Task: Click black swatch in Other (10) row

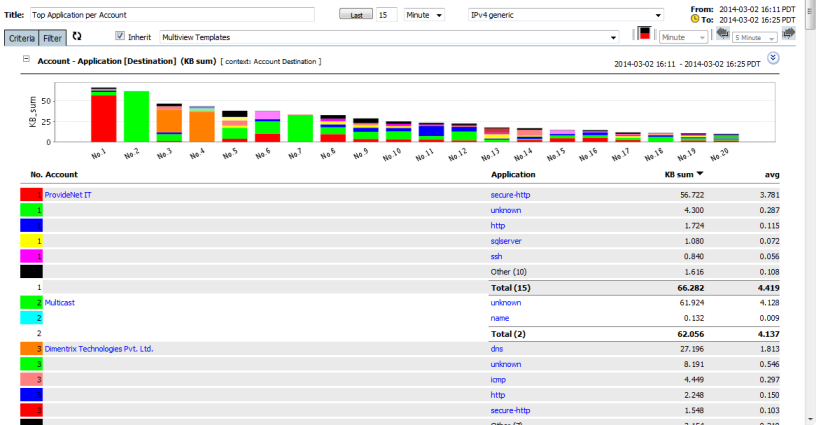Action: tap(31, 272)
